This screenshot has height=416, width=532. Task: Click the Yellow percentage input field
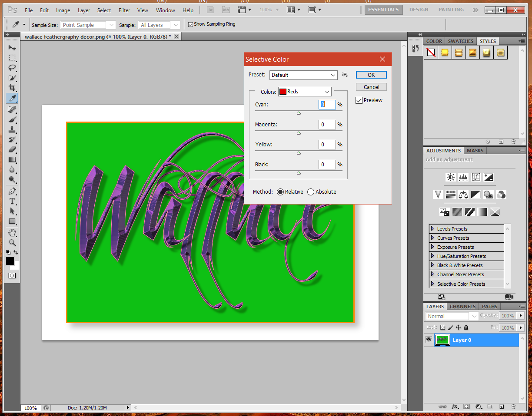[327, 145]
